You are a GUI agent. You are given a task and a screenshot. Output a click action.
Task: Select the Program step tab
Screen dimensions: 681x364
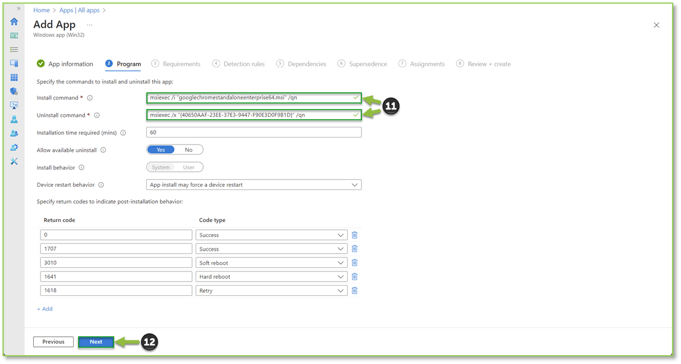click(123, 64)
